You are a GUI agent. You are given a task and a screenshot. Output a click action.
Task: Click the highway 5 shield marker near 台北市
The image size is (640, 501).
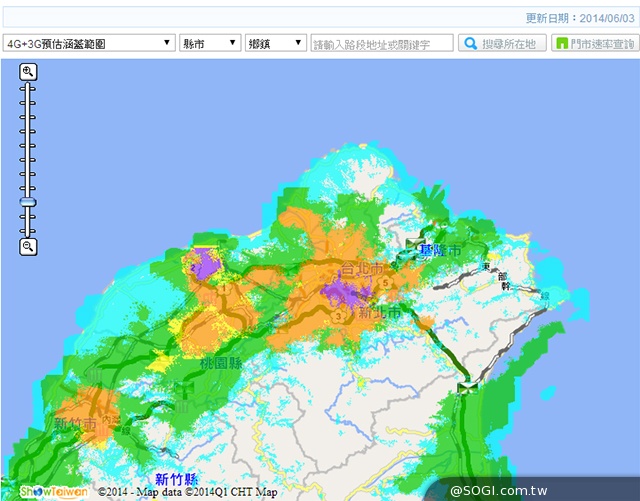pos(385,284)
